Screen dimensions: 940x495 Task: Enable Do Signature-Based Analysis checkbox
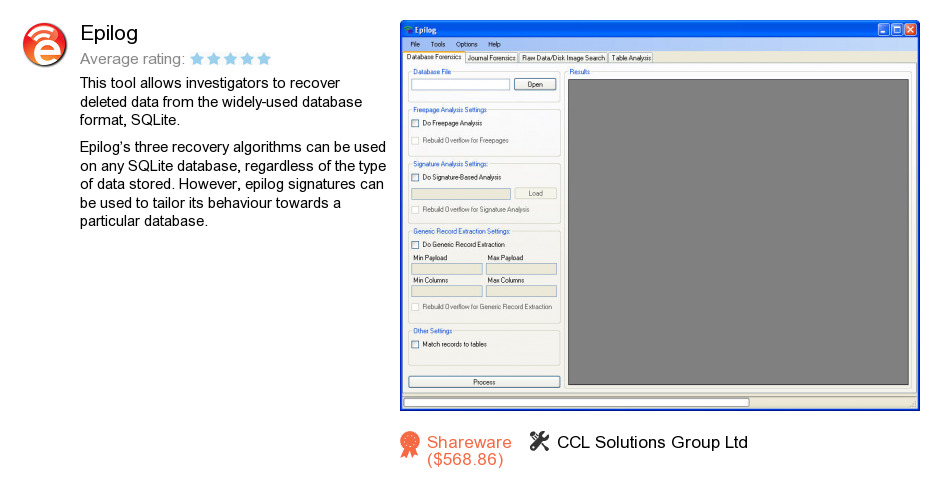(x=415, y=177)
